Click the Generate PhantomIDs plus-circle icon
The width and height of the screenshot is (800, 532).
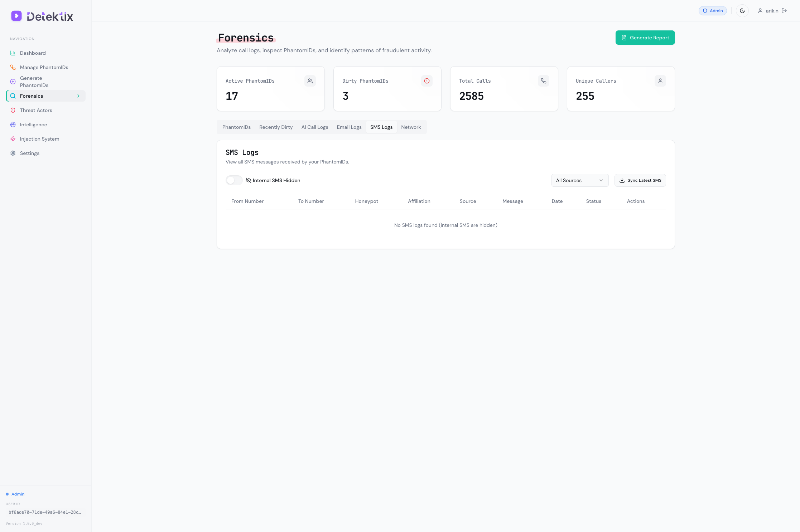(13, 82)
